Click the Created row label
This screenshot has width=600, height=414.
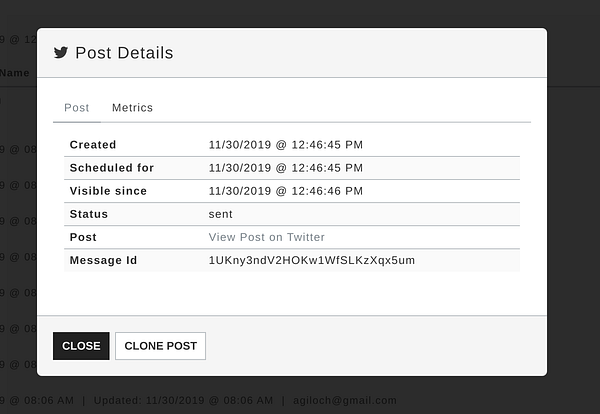pyautogui.click(x=93, y=145)
